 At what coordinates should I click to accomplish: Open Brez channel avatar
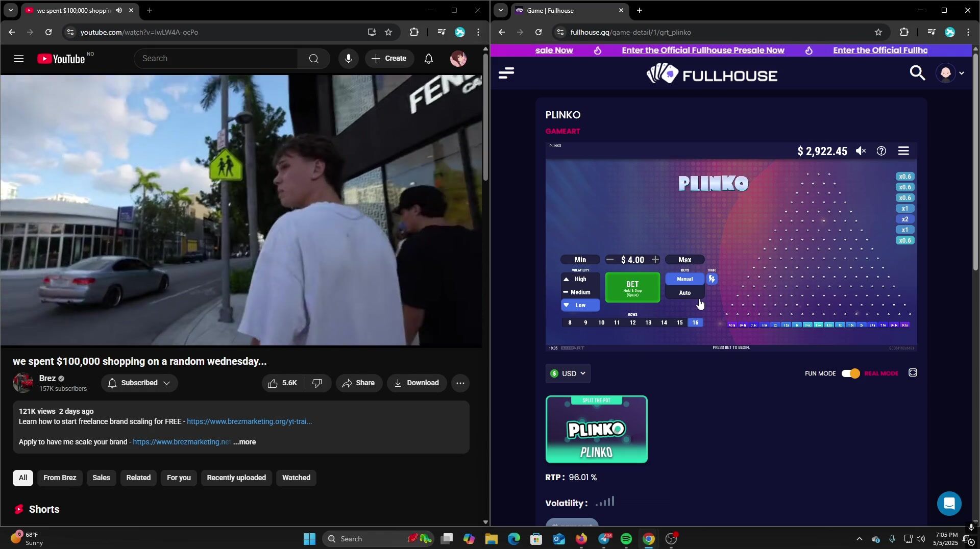(23, 383)
